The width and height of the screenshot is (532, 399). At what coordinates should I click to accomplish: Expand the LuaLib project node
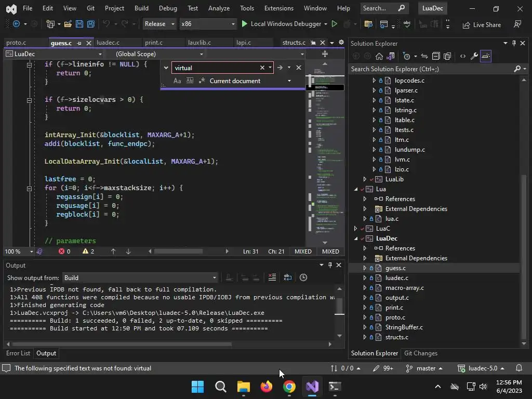365,179
